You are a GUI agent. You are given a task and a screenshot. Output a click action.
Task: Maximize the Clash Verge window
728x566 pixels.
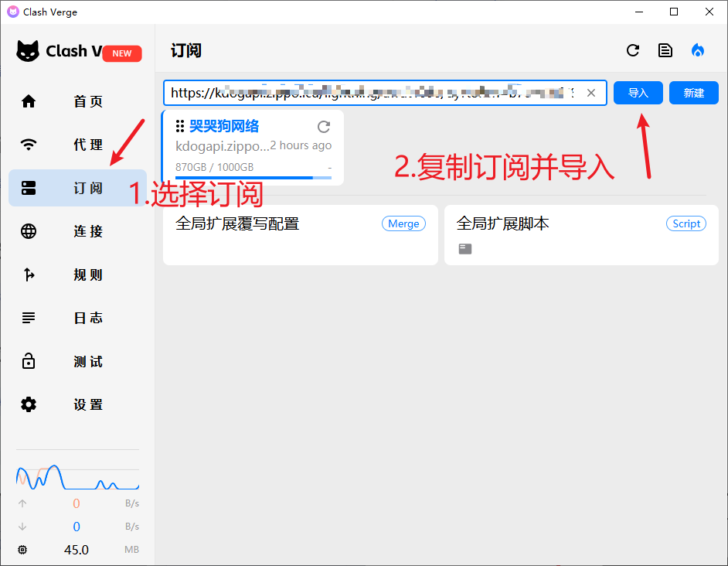[x=674, y=12]
